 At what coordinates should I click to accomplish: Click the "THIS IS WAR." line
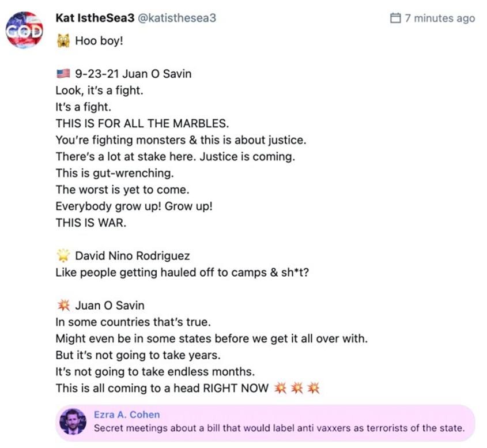point(90,223)
